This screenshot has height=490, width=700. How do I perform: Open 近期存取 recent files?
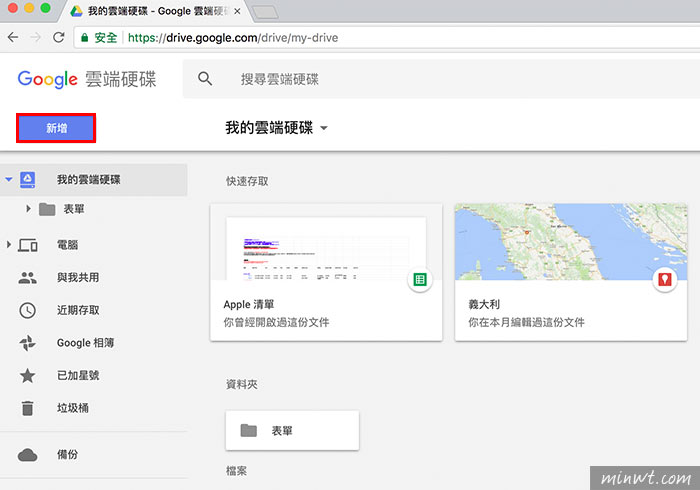[x=78, y=310]
